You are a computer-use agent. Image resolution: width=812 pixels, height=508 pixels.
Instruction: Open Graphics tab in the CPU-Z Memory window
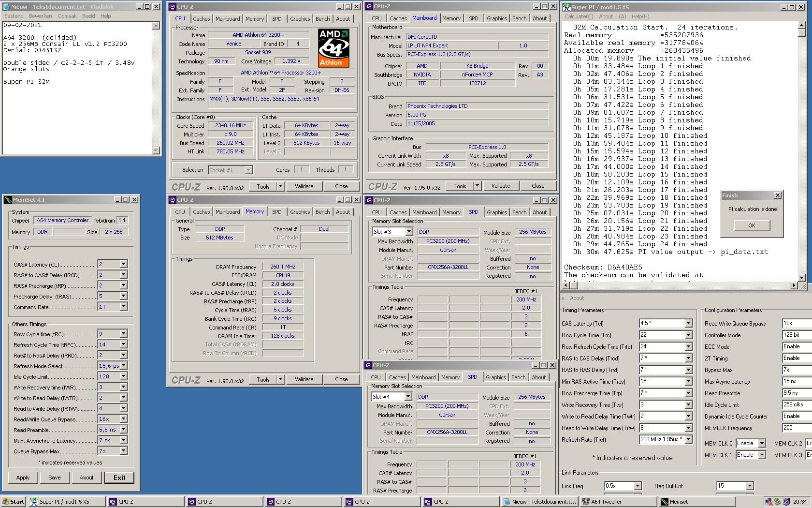click(300, 212)
